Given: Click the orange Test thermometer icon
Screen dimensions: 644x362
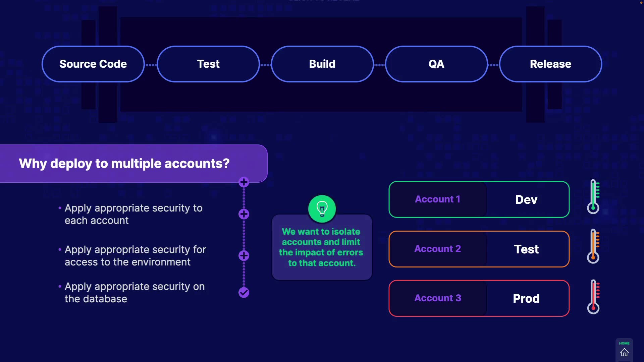Looking at the screenshot, I should point(593,246).
